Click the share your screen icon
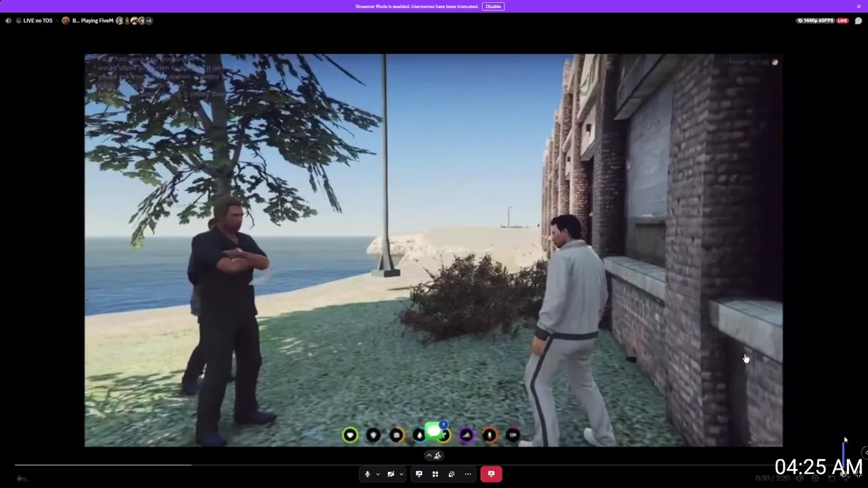868x488 pixels. pyautogui.click(x=418, y=474)
